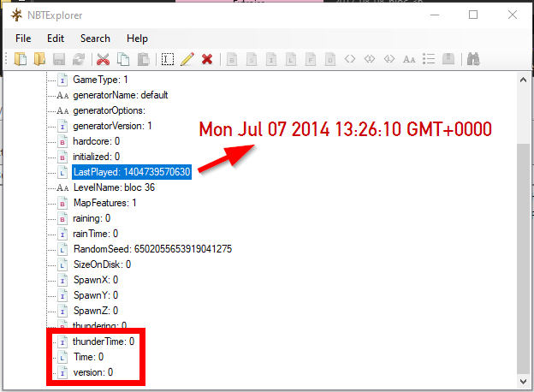Select the hardcore: 0 node
Screen dimensions: 534x392
pos(97,141)
